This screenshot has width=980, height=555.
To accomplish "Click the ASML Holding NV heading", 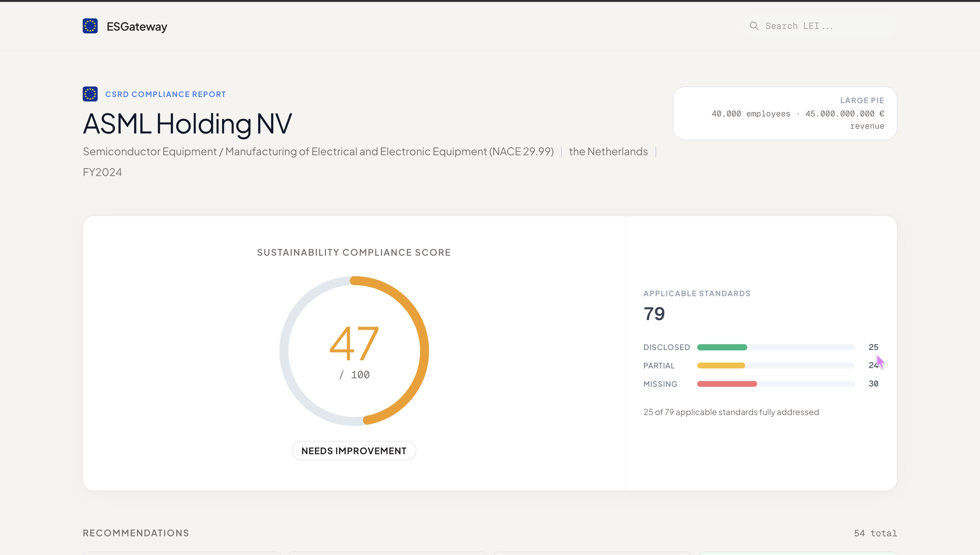I will 187,124.
